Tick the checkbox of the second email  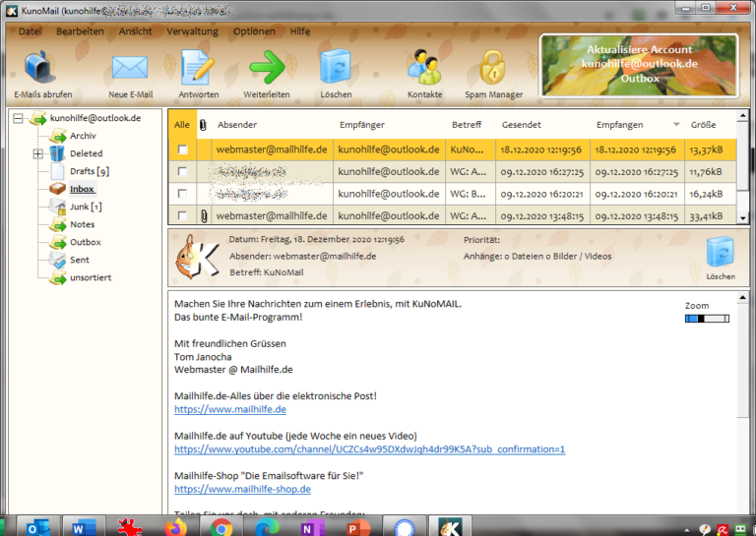181,171
